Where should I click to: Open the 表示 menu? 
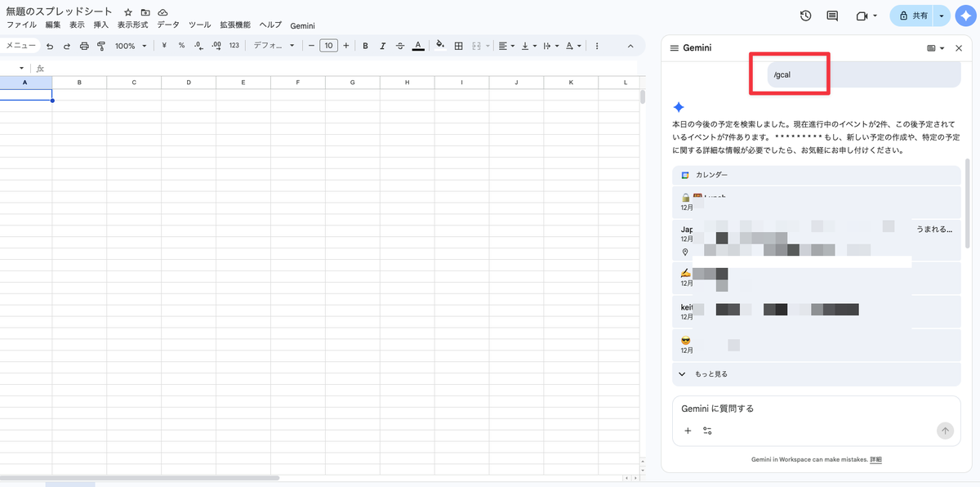[x=77, y=25]
